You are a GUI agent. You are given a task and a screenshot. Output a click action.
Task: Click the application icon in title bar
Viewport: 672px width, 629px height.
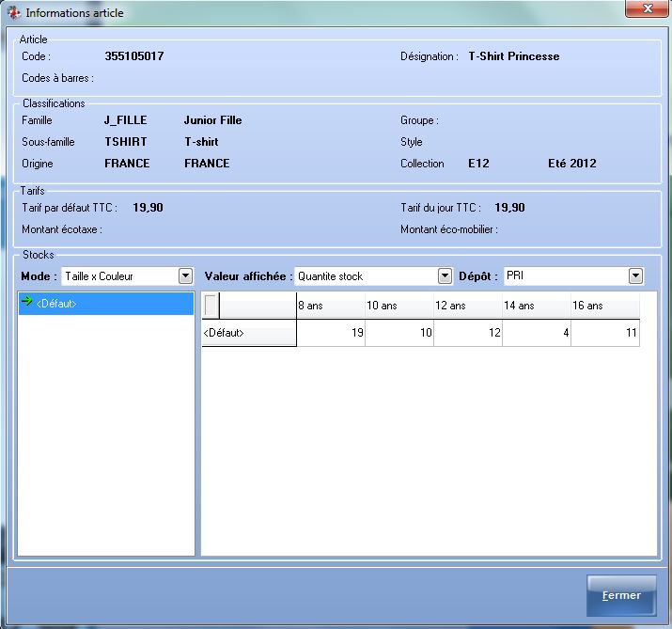tap(13, 13)
